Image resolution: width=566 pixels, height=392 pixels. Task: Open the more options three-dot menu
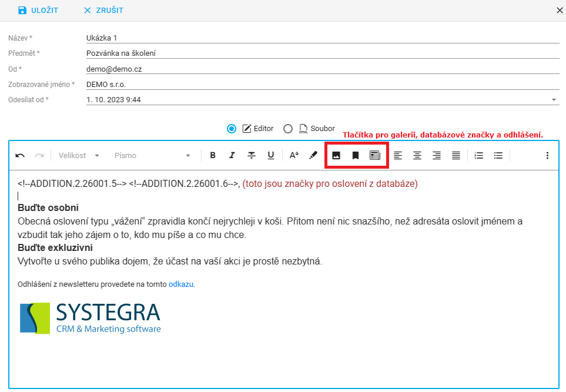click(547, 156)
